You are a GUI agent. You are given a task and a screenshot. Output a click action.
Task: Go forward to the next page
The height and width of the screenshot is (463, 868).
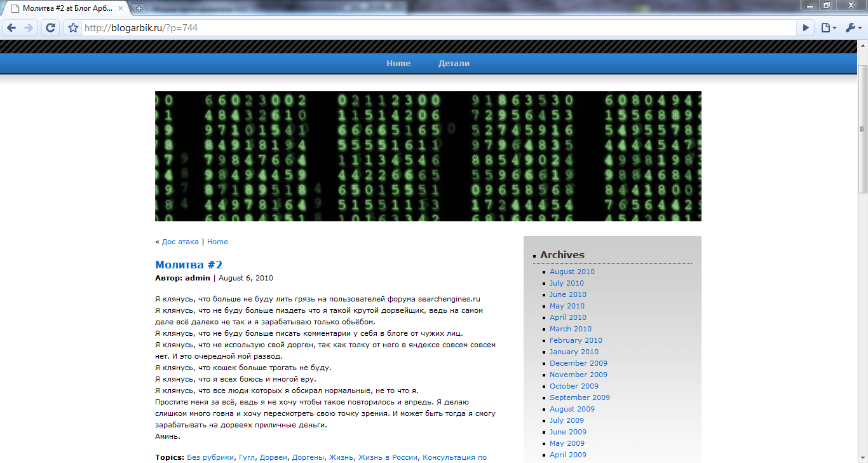(x=29, y=28)
